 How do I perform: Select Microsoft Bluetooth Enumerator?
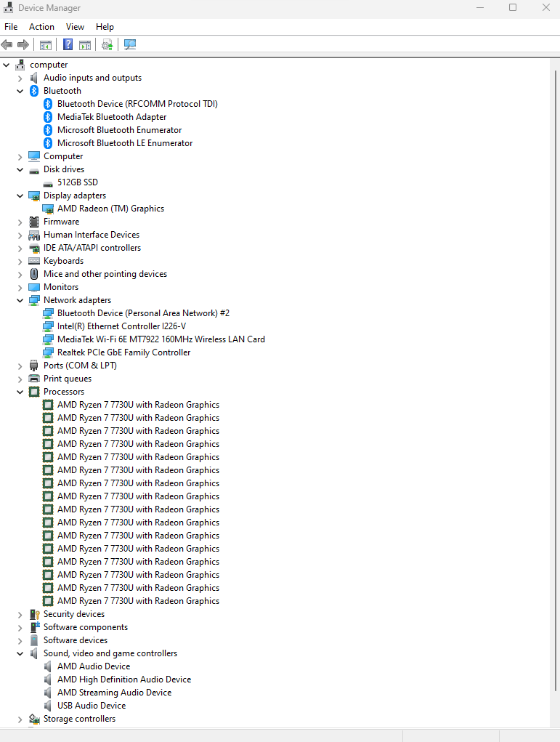[x=120, y=130]
